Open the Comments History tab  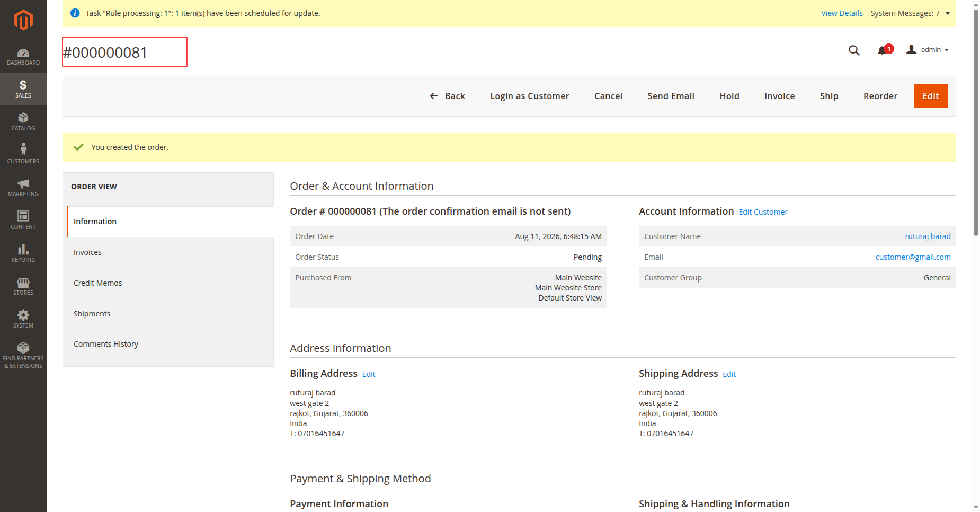click(170, 344)
